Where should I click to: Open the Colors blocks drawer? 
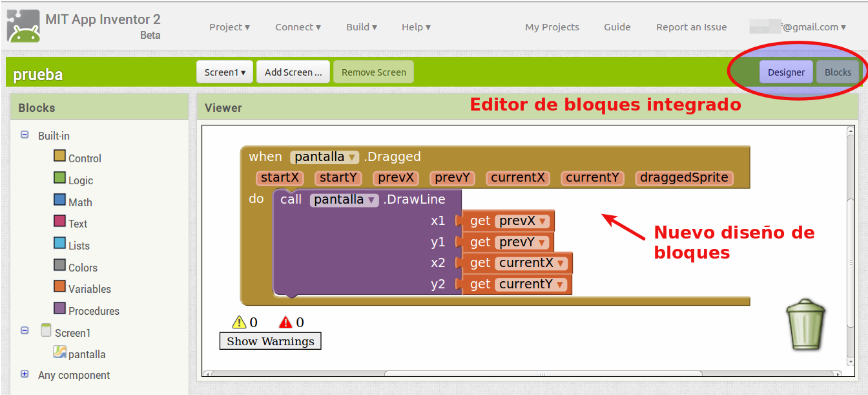pos(75,266)
